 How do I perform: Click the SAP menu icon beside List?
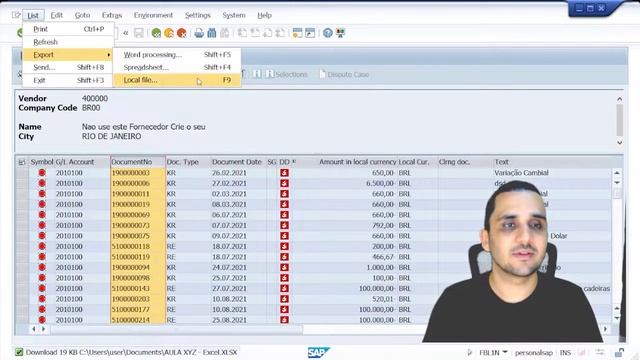pos(16,15)
